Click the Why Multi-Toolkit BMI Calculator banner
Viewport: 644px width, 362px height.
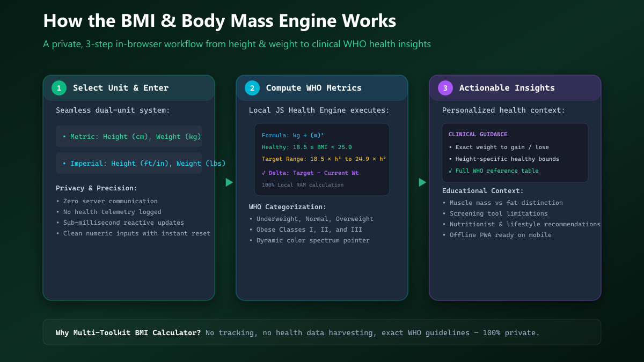coord(322,333)
